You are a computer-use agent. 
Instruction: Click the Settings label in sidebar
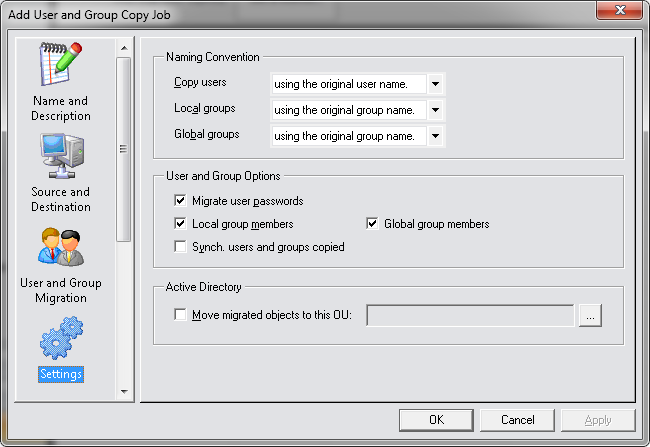click(x=61, y=374)
